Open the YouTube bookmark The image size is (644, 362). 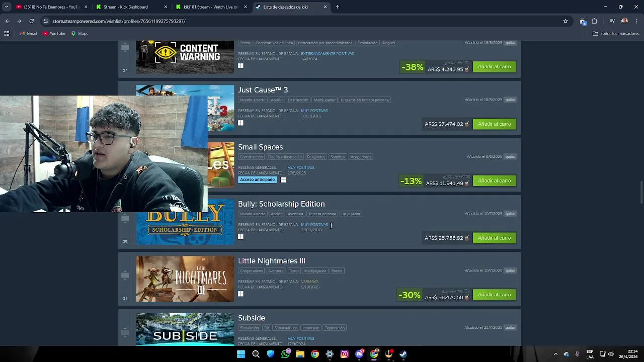point(54,34)
